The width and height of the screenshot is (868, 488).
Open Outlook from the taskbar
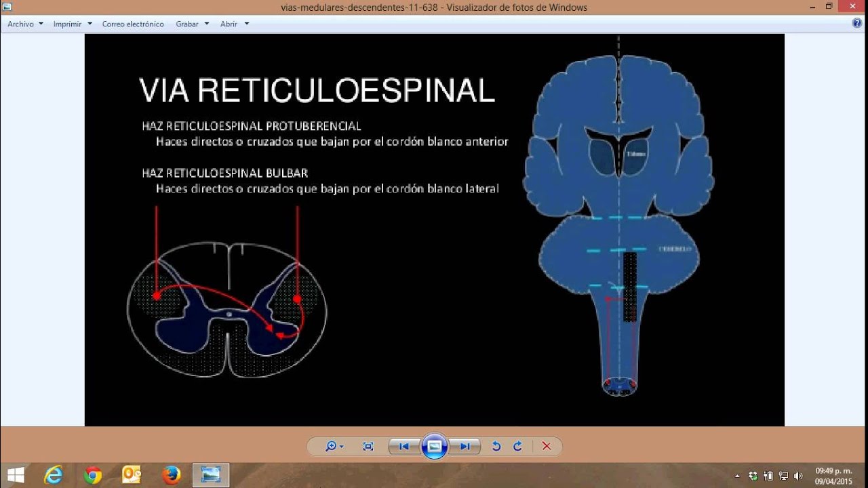pyautogui.click(x=132, y=475)
